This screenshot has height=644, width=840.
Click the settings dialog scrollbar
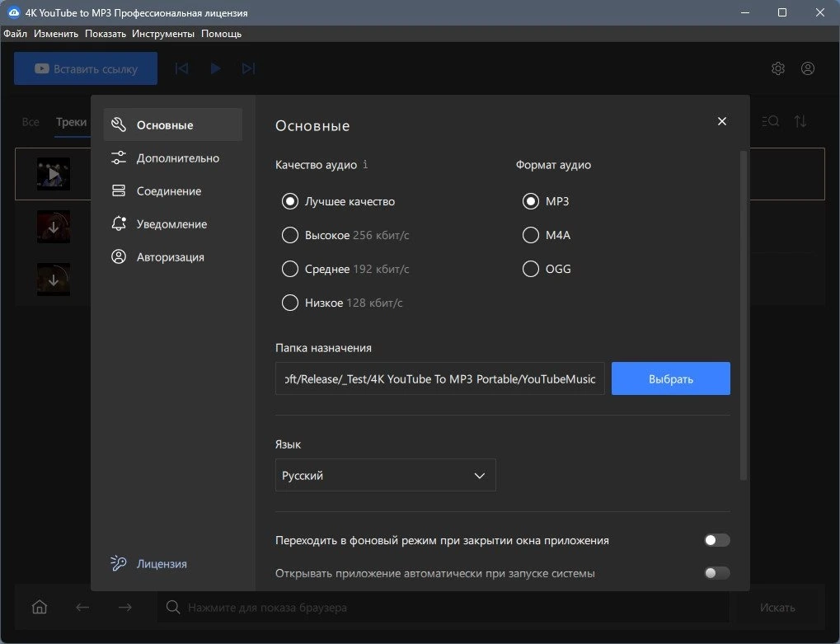743,316
